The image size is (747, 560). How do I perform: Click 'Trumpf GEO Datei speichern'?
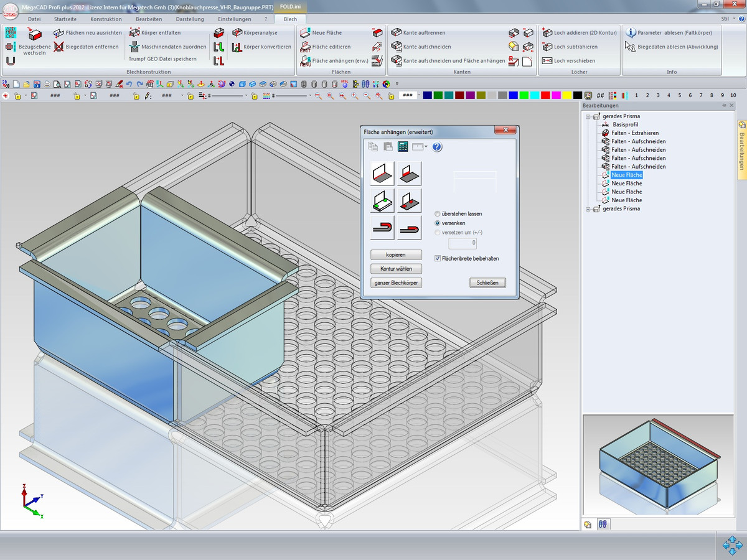(x=162, y=59)
